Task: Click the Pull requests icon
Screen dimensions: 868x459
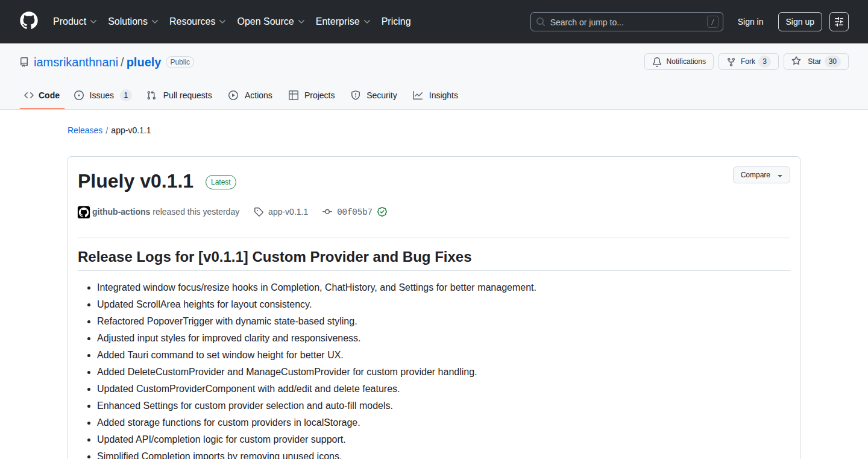Action: pos(151,95)
